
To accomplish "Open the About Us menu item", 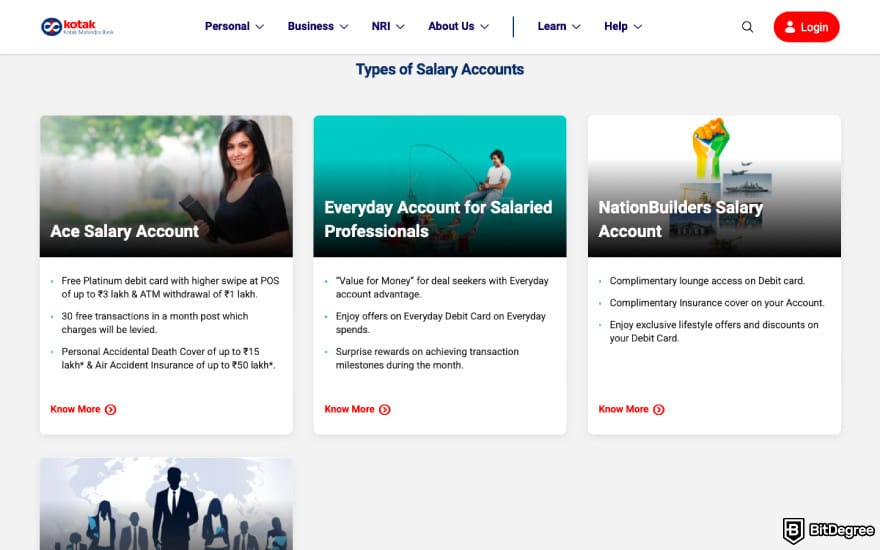I will [x=459, y=26].
